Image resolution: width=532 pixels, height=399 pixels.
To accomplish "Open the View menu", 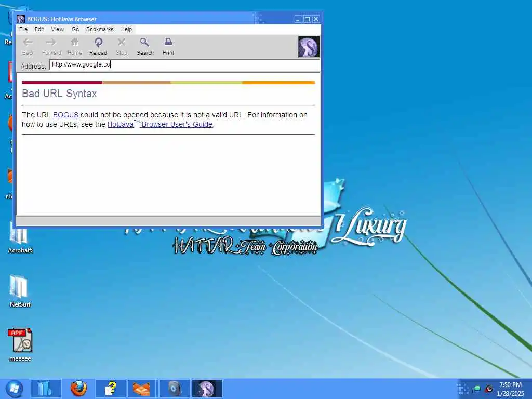I will pyautogui.click(x=57, y=29).
